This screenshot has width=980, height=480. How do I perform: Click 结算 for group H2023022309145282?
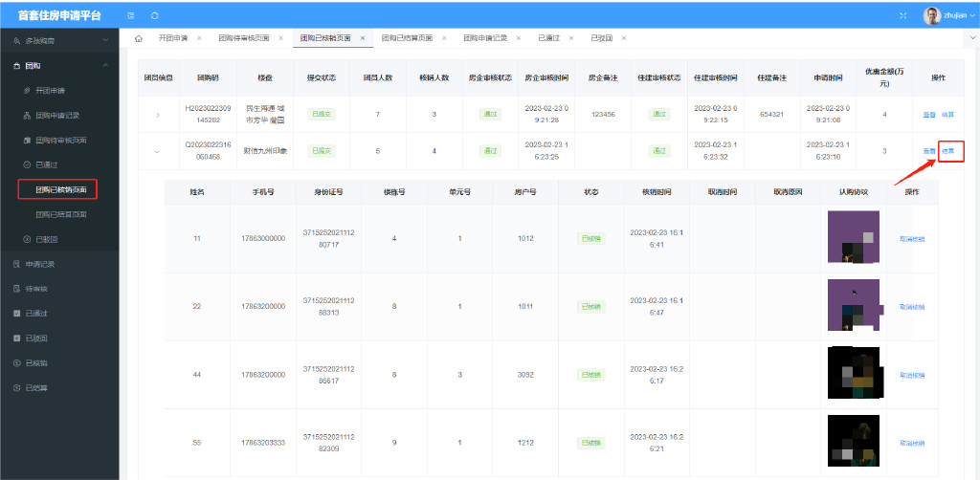coord(948,115)
